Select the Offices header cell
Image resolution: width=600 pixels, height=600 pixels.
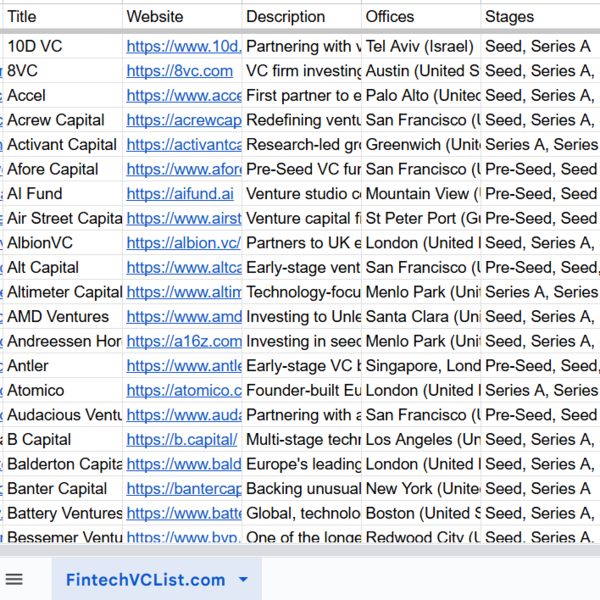421,16
